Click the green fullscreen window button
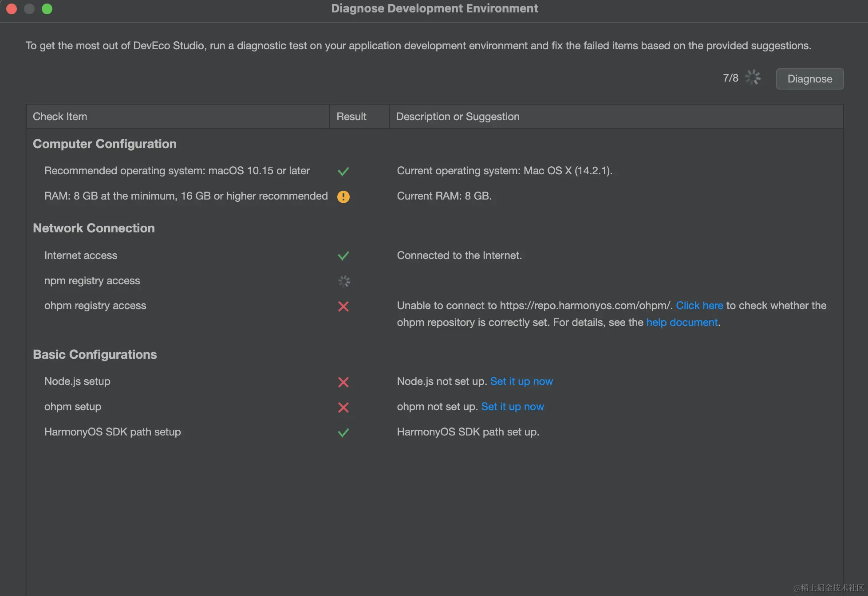 pyautogui.click(x=47, y=9)
